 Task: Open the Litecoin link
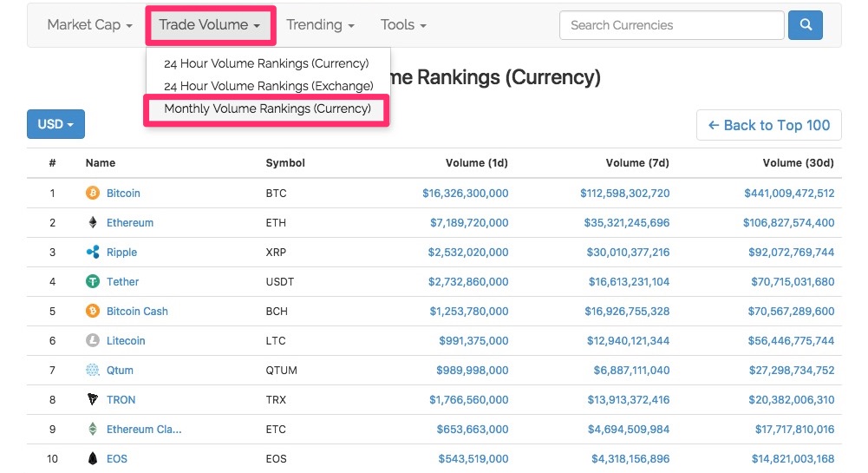coord(126,340)
